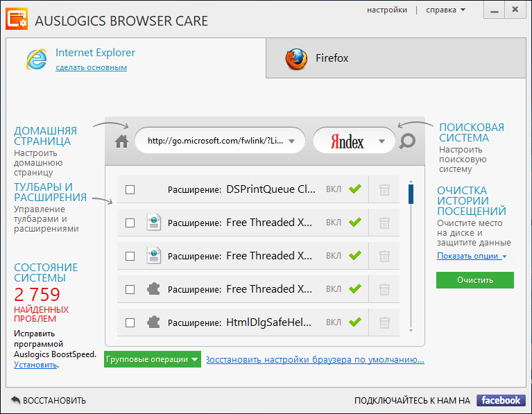Click Восстановить настройки браузера по умолчанию link
Viewport: 532px width, 414px height.
click(315, 360)
